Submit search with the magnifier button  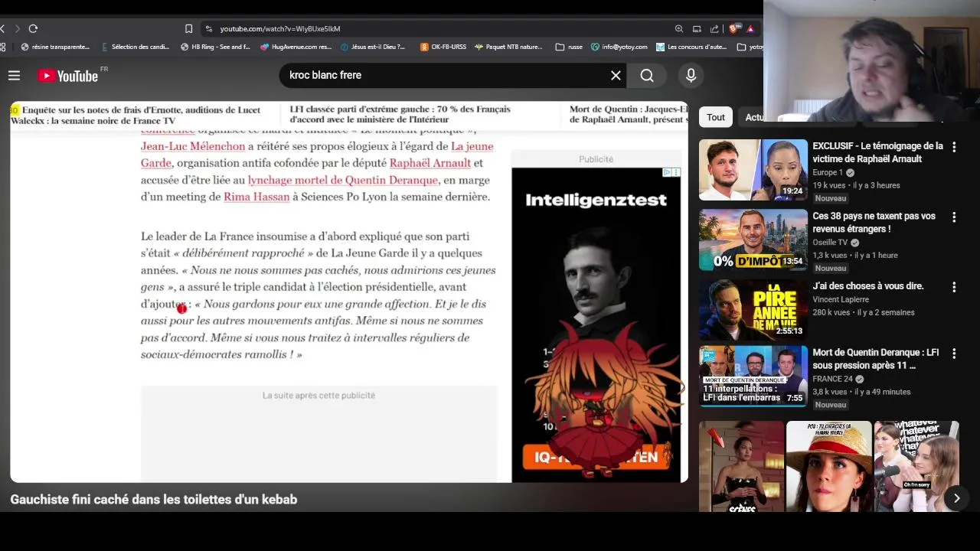(647, 75)
